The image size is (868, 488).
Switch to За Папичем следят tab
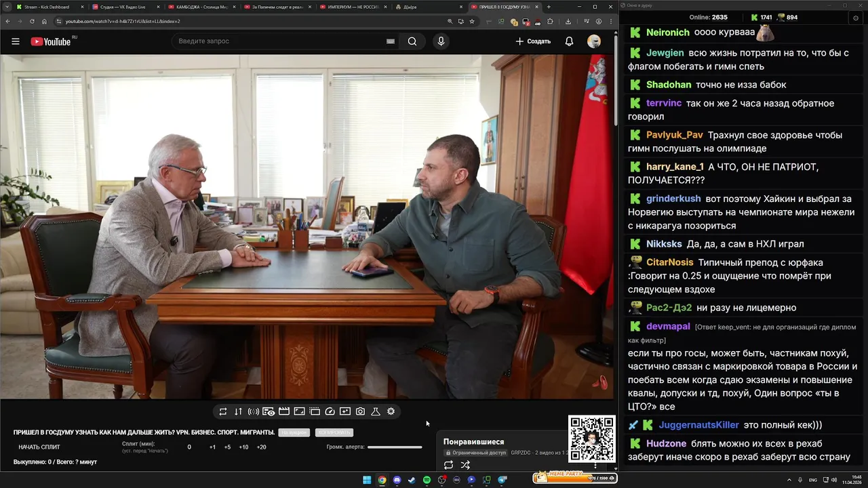277,7
